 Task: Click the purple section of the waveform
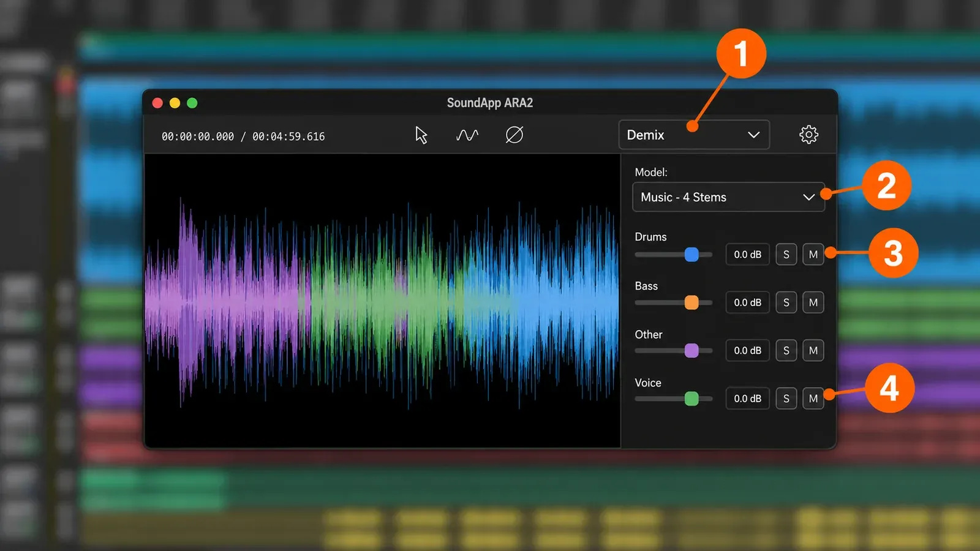click(227, 303)
